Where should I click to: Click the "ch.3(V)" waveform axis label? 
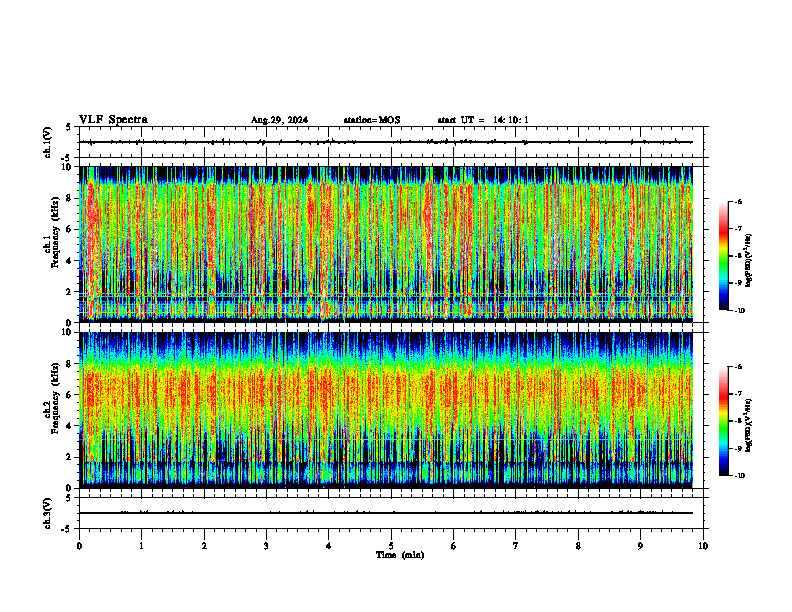point(47,513)
